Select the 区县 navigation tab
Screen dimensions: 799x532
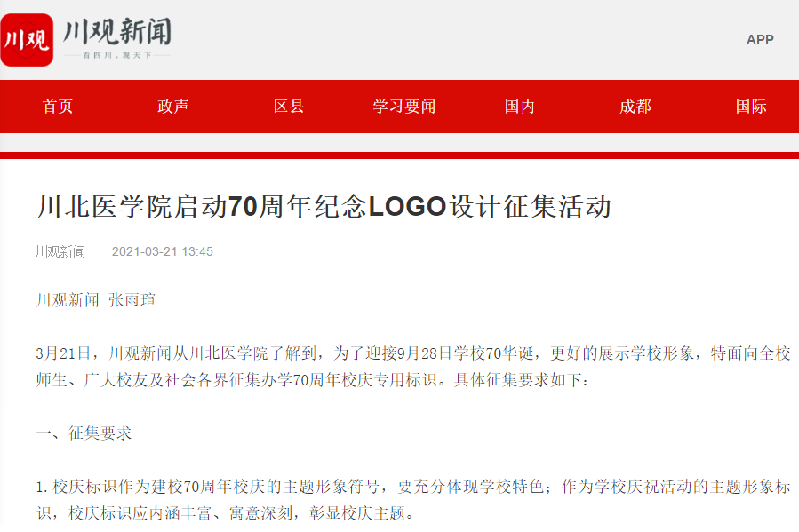pos(289,107)
